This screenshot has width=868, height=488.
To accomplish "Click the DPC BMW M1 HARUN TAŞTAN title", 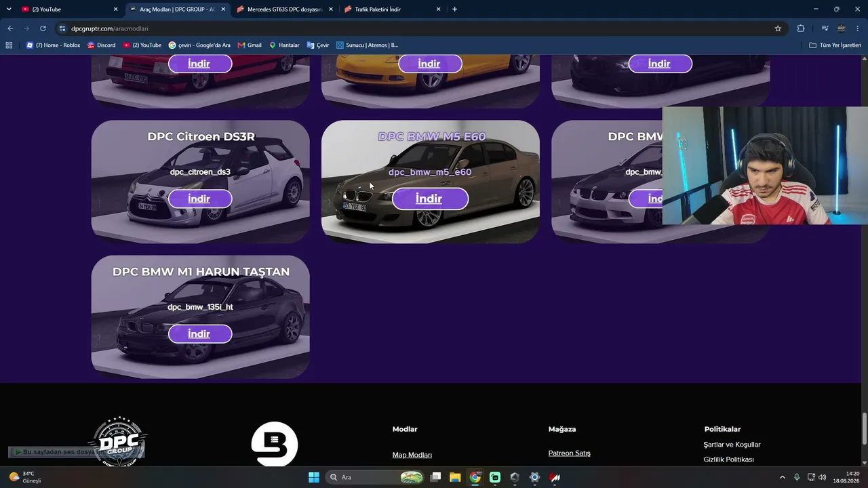I will (201, 271).
